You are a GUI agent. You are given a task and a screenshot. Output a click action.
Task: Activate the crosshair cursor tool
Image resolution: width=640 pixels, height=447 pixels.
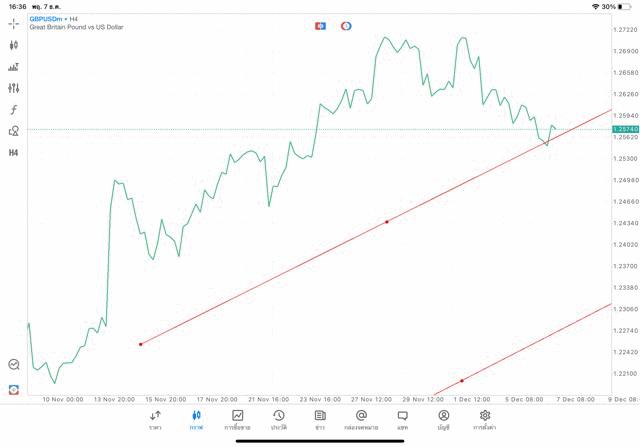(14, 23)
